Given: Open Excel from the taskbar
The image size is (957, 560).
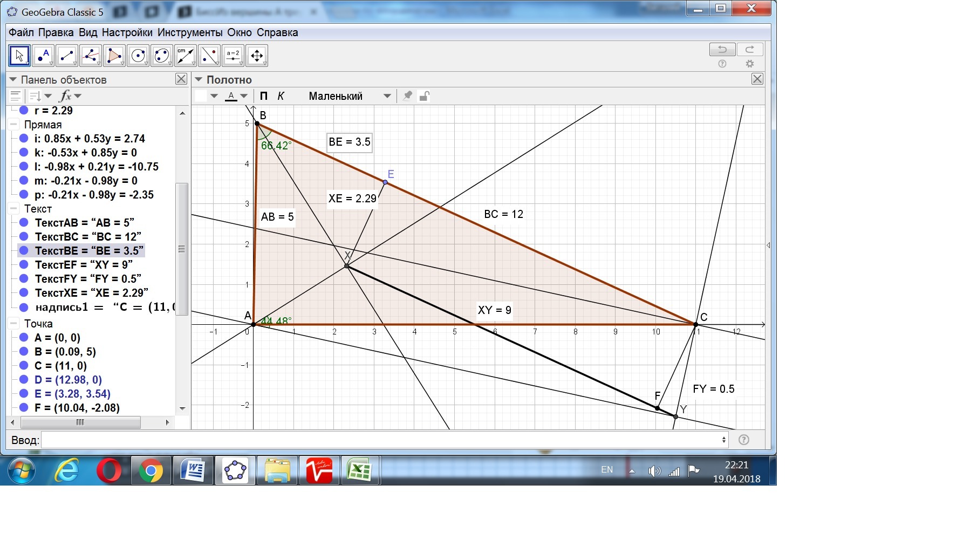Looking at the screenshot, I should 360,470.
